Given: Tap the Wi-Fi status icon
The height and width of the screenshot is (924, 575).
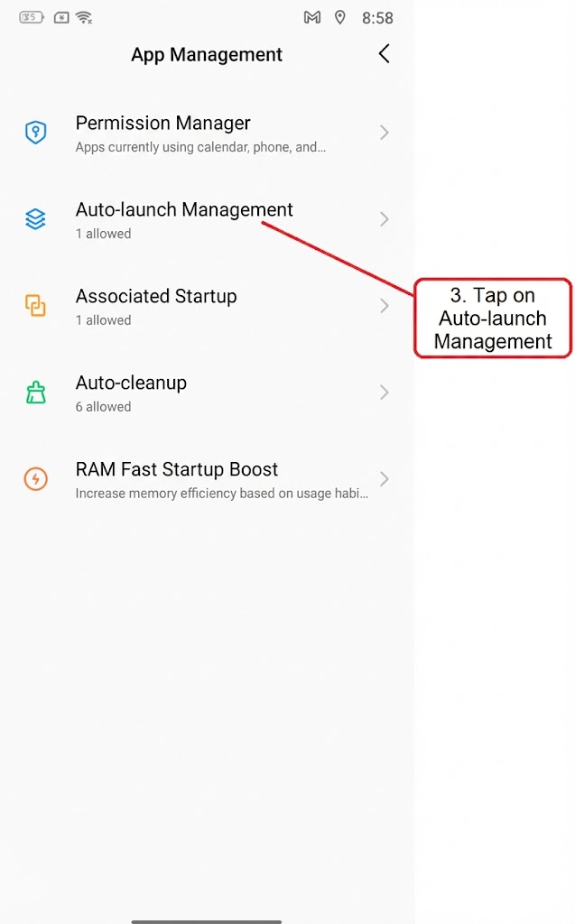Looking at the screenshot, I should click(x=84, y=17).
